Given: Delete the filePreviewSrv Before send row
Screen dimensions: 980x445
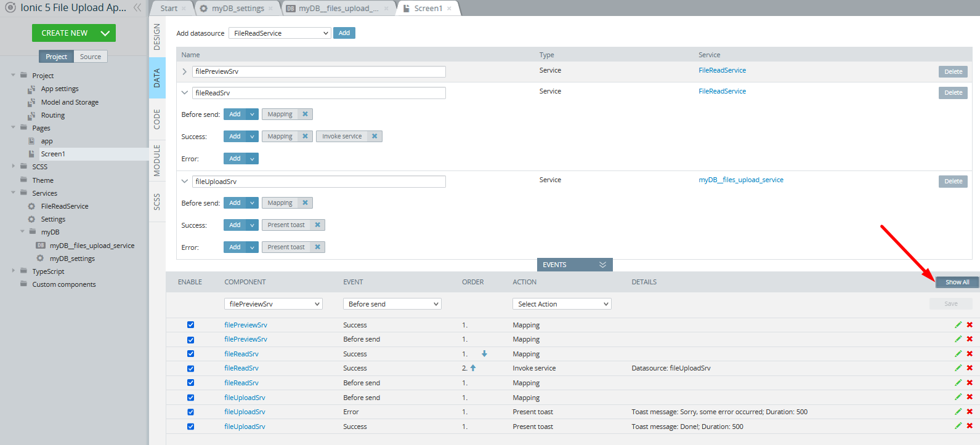Looking at the screenshot, I should pos(970,339).
